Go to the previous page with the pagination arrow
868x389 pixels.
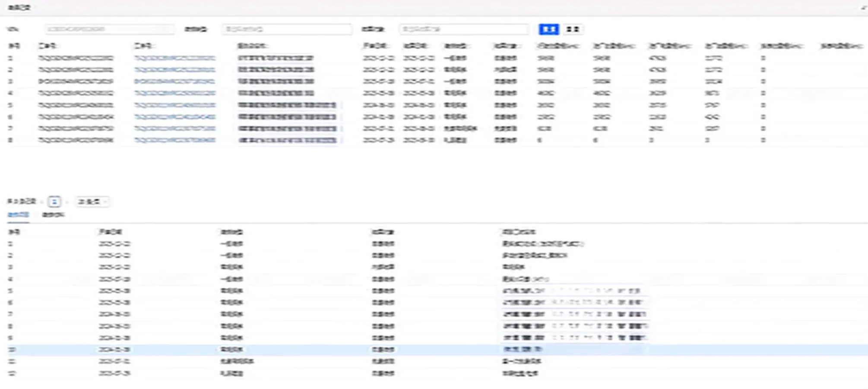(42, 202)
